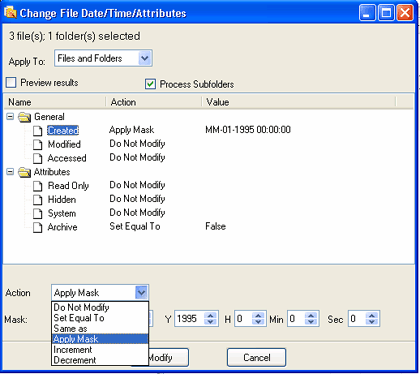Image resolution: width=420 pixels, height=374 pixels.
Task: Click the file icon beside System
Action: (38, 214)
